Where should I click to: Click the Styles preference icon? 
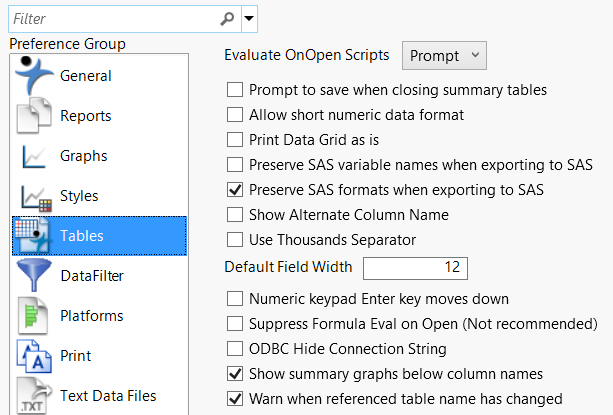click(33, 196)
